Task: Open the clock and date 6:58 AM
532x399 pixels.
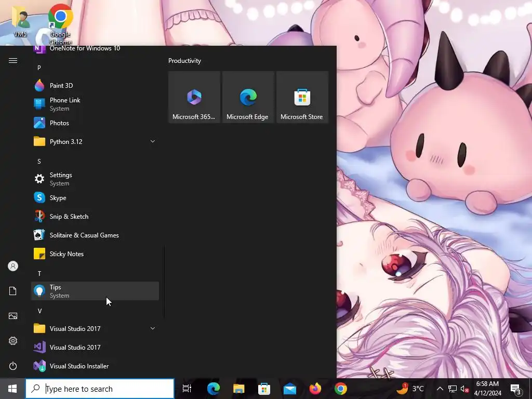Action: pos(487,389)
